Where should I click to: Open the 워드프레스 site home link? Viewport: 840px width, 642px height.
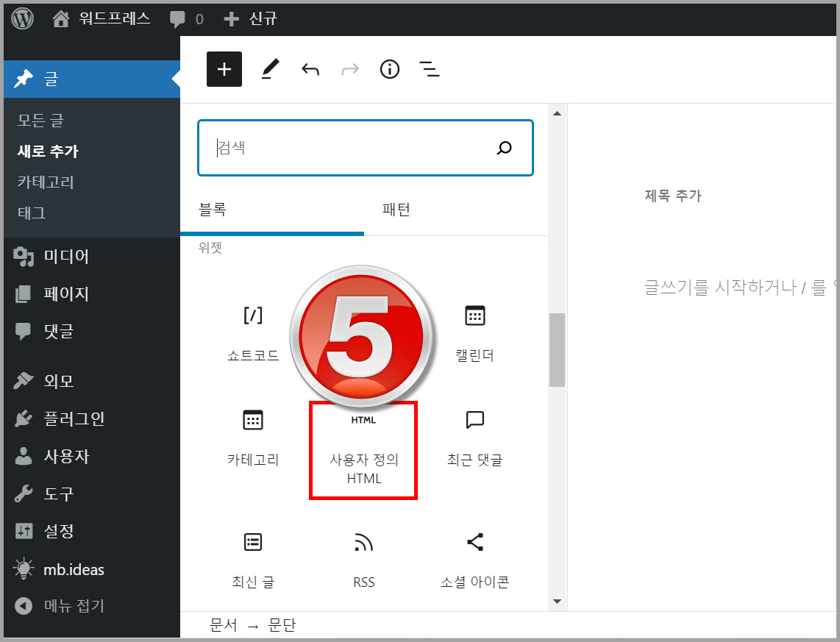point(102,18)
